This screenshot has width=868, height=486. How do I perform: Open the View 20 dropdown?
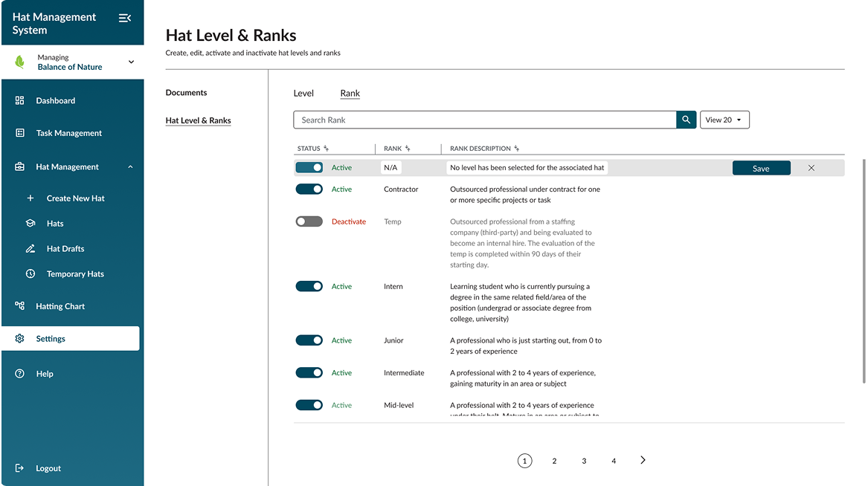tap(724, 120)
